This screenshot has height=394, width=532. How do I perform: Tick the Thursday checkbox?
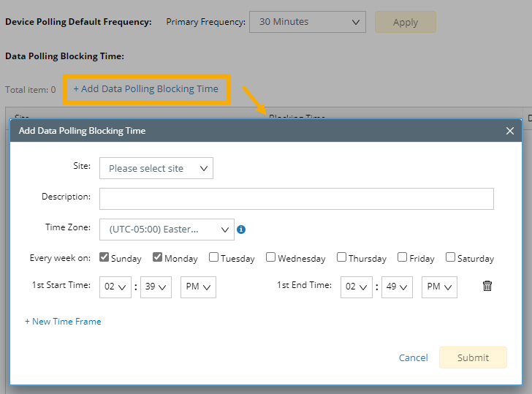[341, 257]
